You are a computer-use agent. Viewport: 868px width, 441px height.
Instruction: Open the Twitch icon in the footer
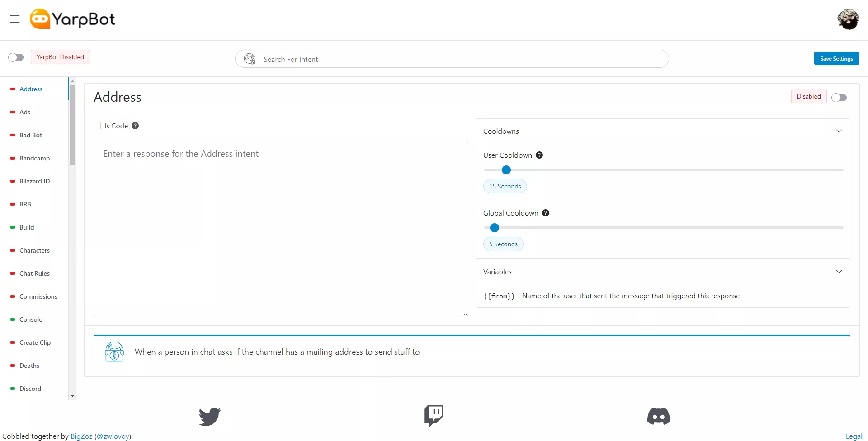434,416
